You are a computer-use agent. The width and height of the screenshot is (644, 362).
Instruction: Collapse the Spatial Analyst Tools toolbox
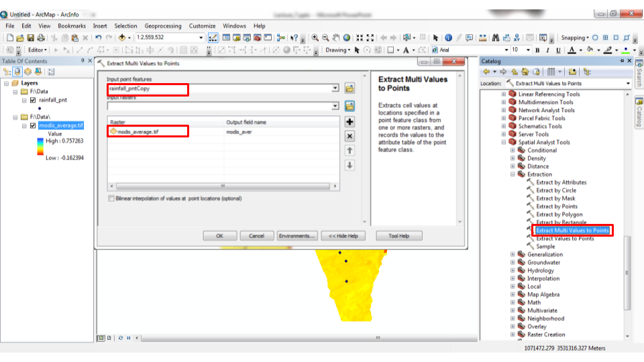(504, 142)
